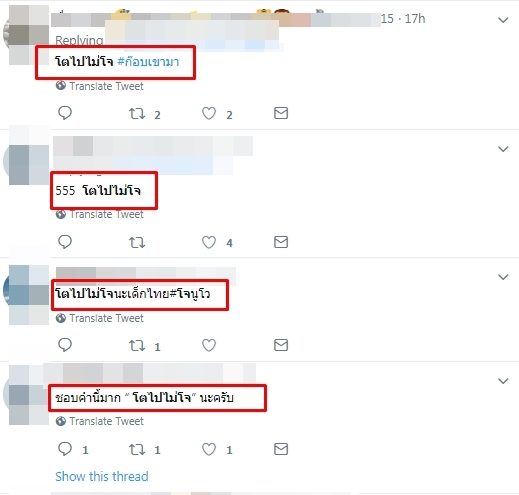The image size is (519, 495).
Task: Open the first tweet's chevron dropdown menu
Action: (503, 20)
